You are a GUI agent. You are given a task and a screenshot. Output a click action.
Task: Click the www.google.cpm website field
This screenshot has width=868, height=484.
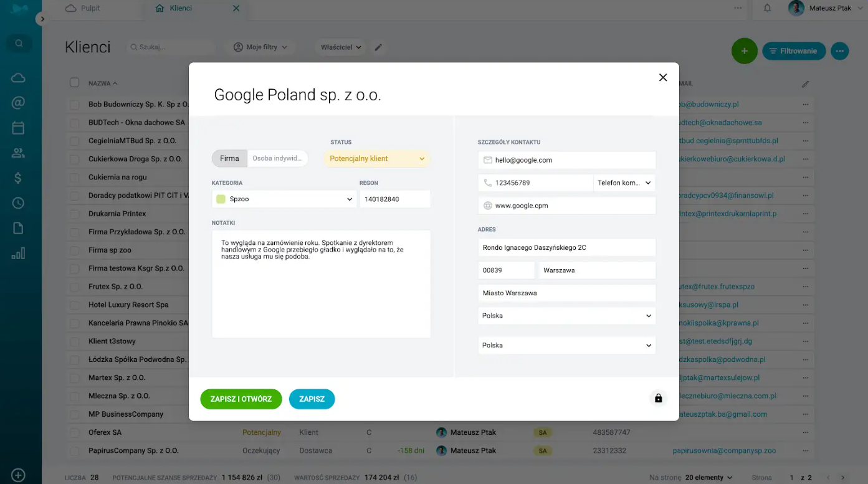[x=566, y=206]
